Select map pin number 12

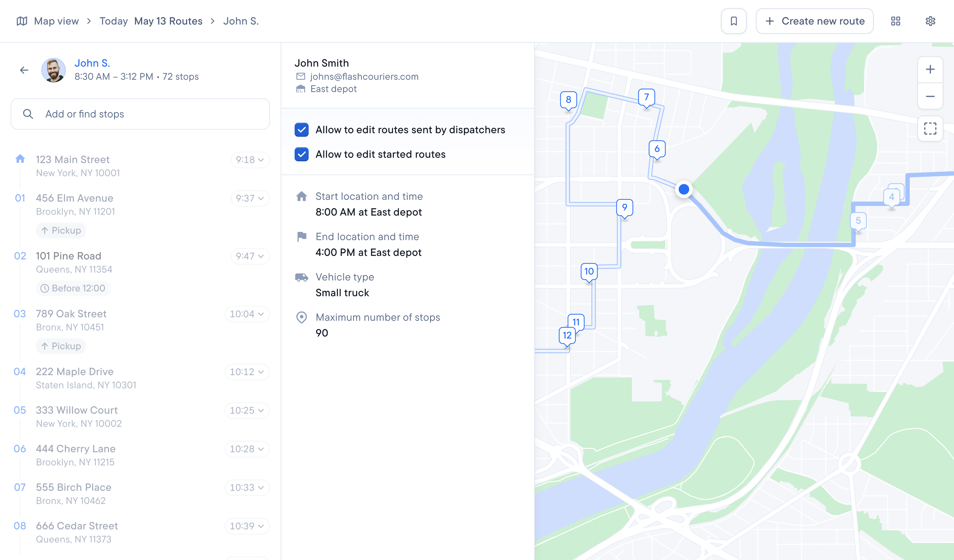pos(567,336)
